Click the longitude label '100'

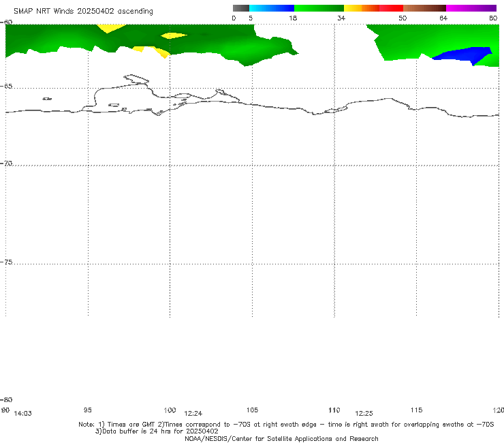pyautogui.click(x=170, y=410)
